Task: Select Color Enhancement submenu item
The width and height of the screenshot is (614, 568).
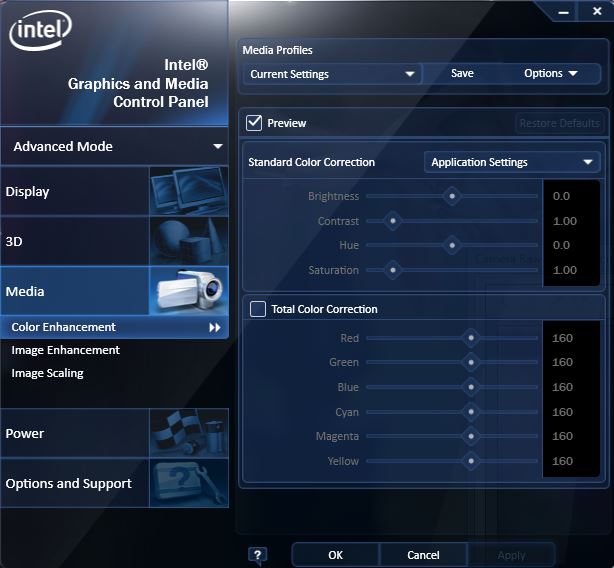Action: (114, 327)
